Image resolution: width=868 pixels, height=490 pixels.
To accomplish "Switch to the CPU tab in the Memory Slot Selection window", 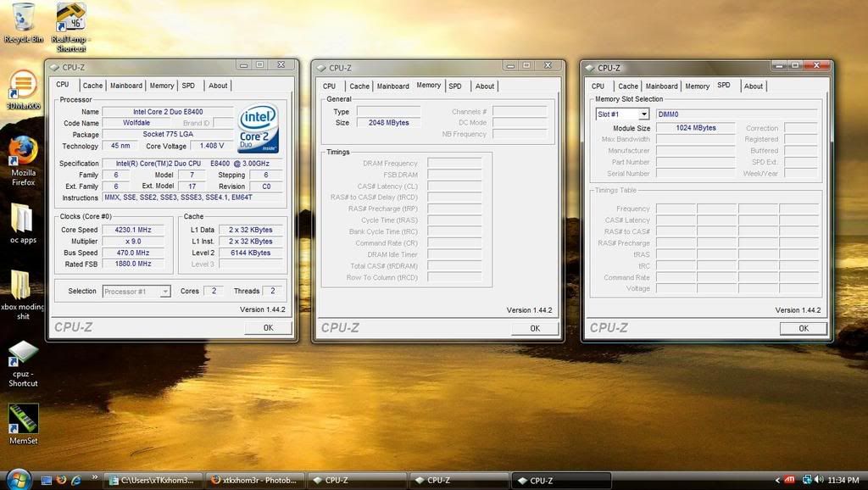I will pos(598,86).
